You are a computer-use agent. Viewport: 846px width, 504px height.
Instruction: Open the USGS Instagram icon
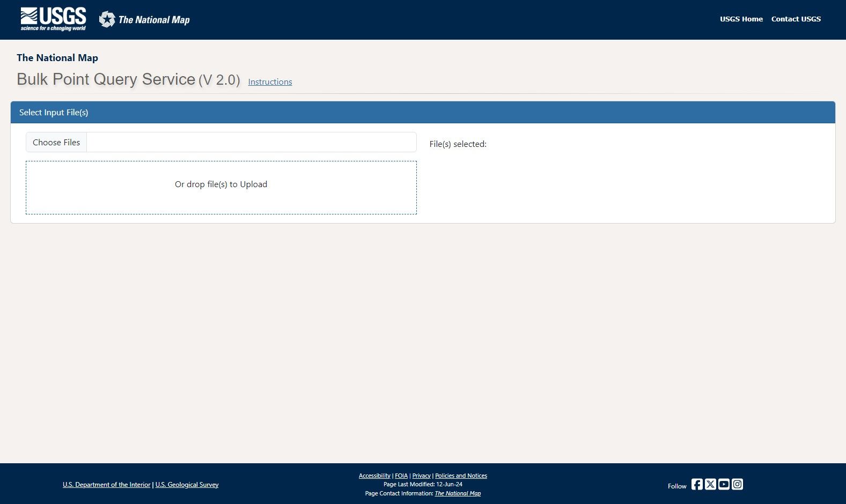(737, 484)
